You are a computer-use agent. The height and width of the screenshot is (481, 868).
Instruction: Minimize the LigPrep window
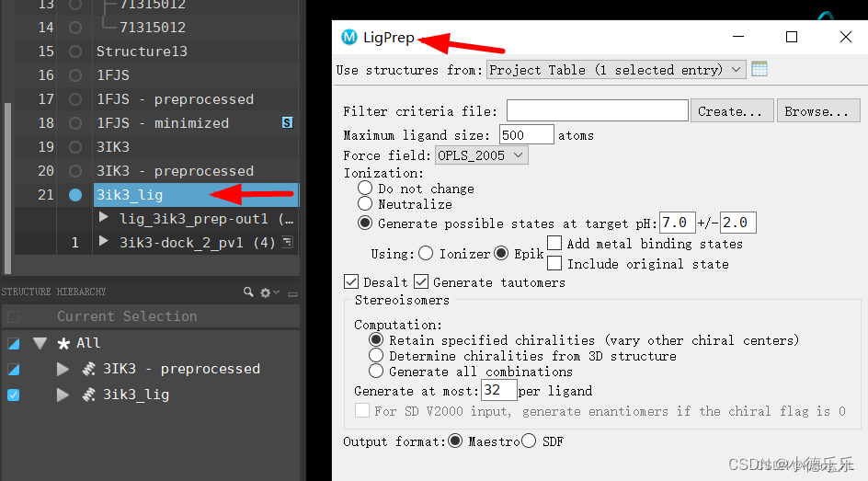coord(738,37)
